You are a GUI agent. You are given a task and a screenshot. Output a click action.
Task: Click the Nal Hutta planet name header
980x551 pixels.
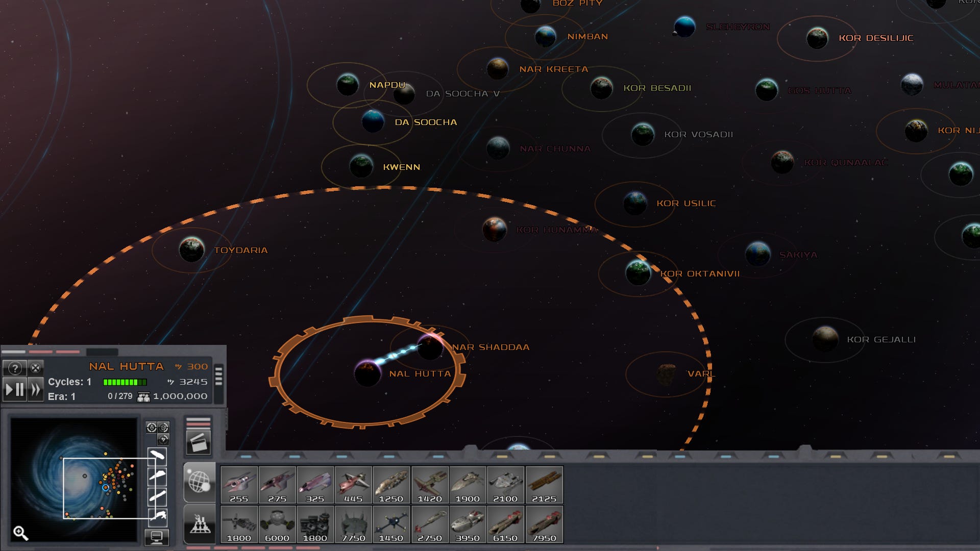[126, 367]
